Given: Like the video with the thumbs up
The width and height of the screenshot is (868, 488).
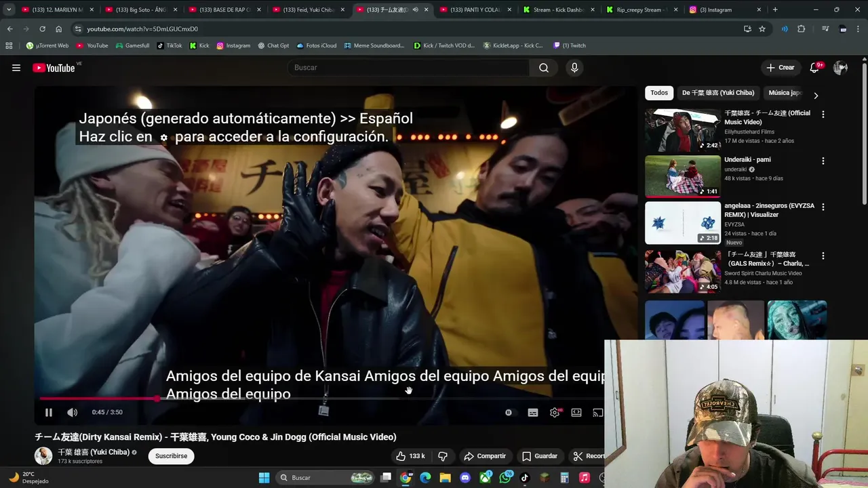Looking at the screenshot, I should (410, 456).
